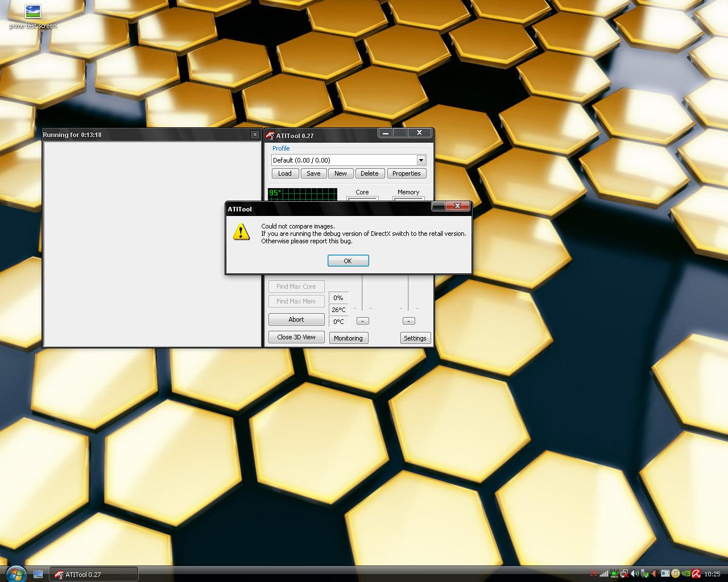Click the disconnected network tray icon
Viewport: 728px width, 582px height.
[x=624, y=574]
